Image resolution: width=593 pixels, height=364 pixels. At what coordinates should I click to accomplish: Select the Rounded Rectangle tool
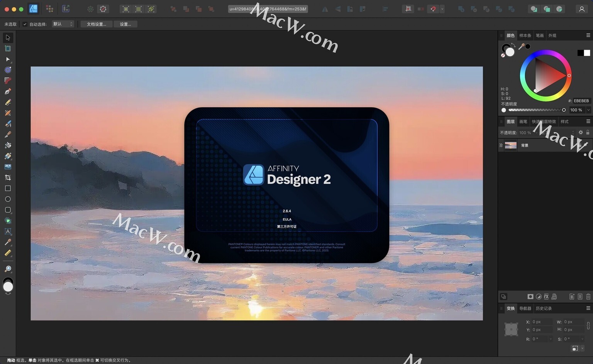pyautogui.click(x=8, y=210)
